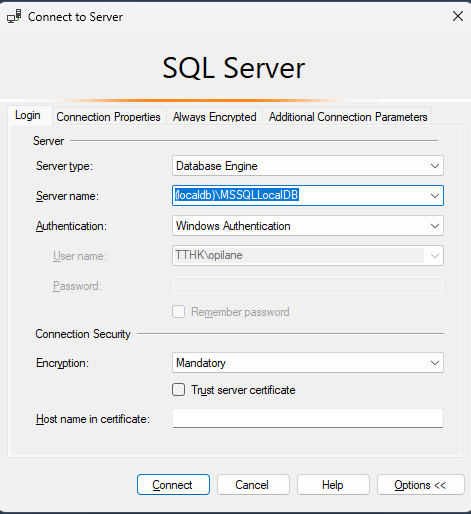The image size is (471, 514).
Task: Toggle the Remember password checkbox
Action: 179,312
